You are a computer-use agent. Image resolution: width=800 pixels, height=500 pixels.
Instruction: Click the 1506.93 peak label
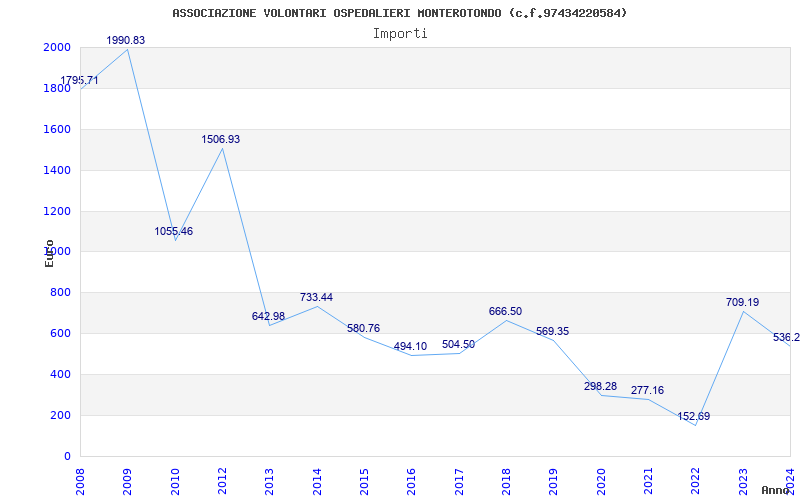[220, 139]
